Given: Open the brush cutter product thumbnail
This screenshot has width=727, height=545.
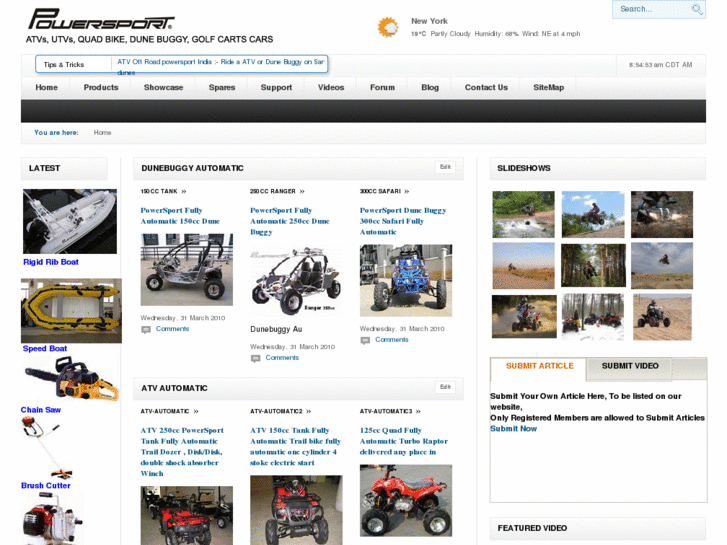Looking at the screenshot, I should click(46, 447).
